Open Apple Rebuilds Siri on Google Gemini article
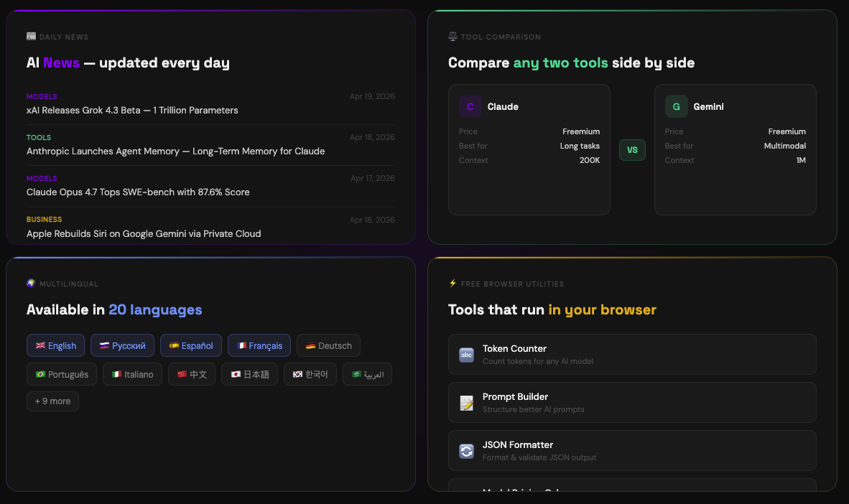 tap(144, 234)
